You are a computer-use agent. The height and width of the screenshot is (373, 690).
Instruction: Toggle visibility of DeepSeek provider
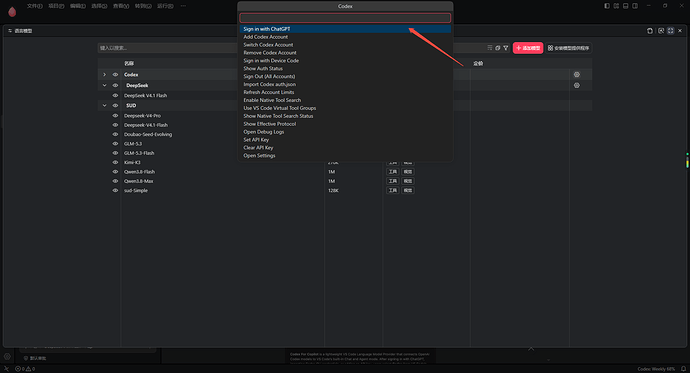tap(115, 85)
